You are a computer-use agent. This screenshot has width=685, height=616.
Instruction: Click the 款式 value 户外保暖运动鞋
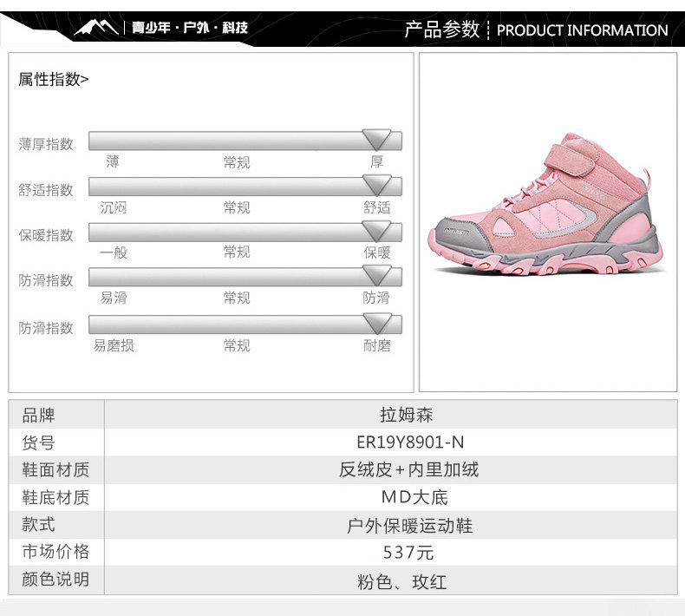410,525
